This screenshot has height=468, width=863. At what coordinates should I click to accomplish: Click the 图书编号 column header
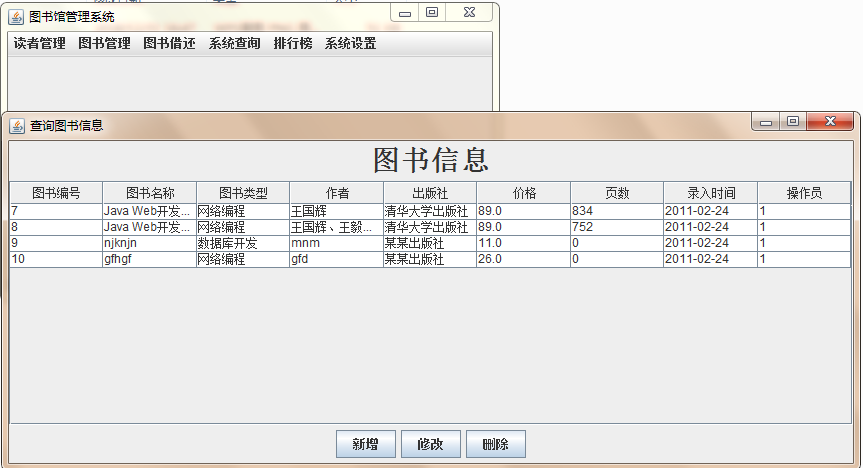click(56, 193)
